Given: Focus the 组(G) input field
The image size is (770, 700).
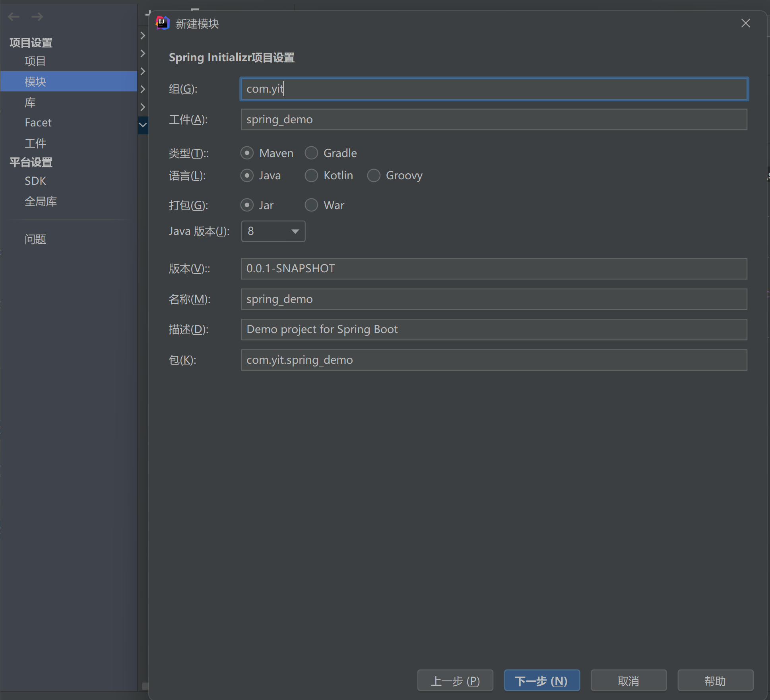Looking at the screenshot, I should 494,89.
